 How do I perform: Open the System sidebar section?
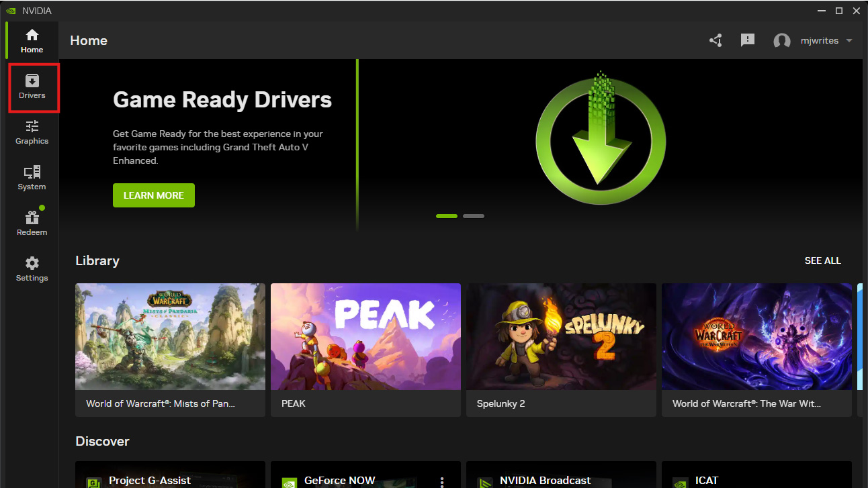32,178
